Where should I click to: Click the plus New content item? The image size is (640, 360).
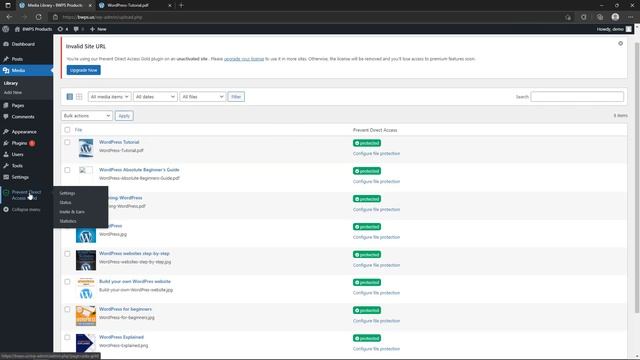98,29
